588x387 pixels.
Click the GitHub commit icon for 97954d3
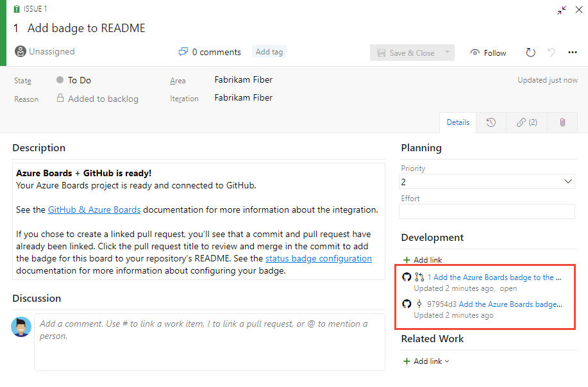(x=405, y=304)
